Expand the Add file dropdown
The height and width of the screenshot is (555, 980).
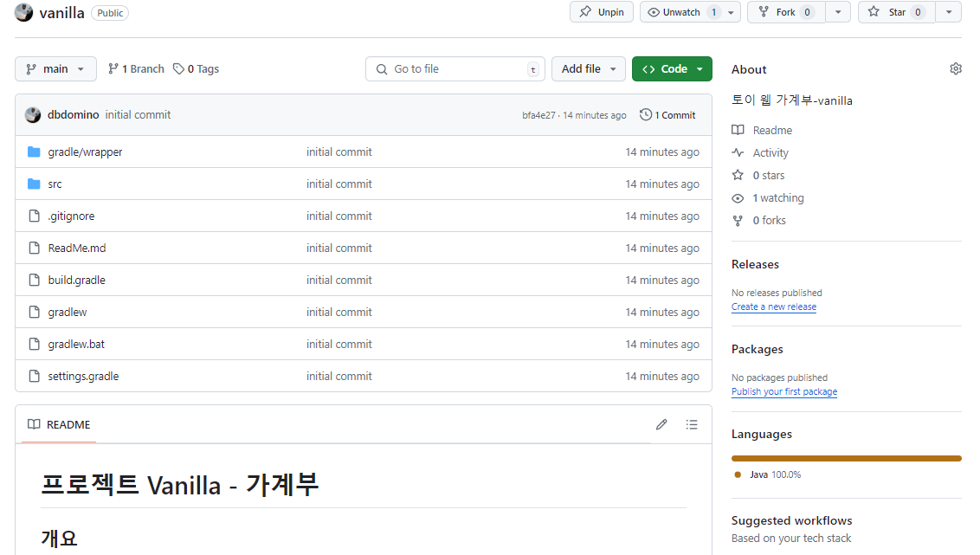click(588, 68)
